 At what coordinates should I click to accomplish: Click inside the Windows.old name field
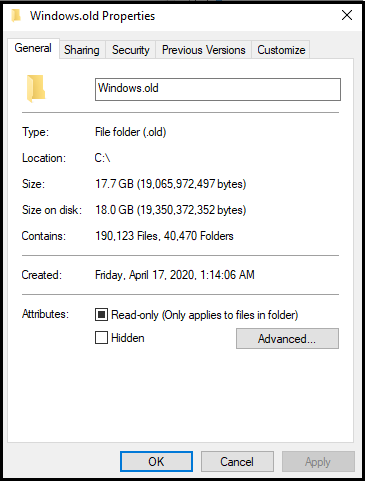[x=218, y=89]
